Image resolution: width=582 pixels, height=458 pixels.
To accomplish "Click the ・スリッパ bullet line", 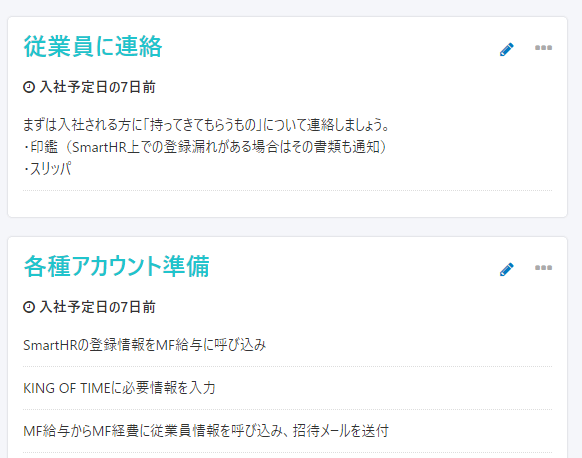I will (x=47, y=169).
